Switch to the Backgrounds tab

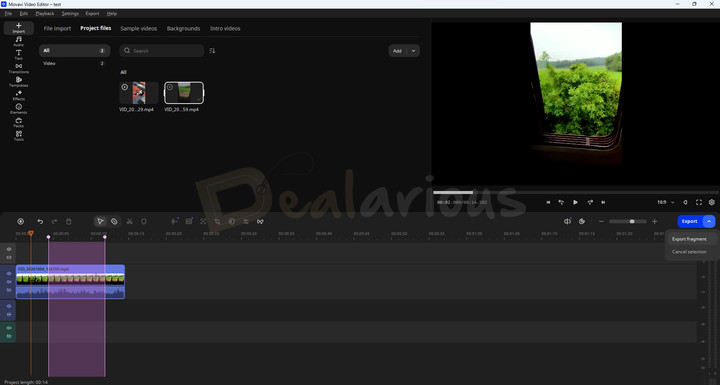(x=183, y=28)
